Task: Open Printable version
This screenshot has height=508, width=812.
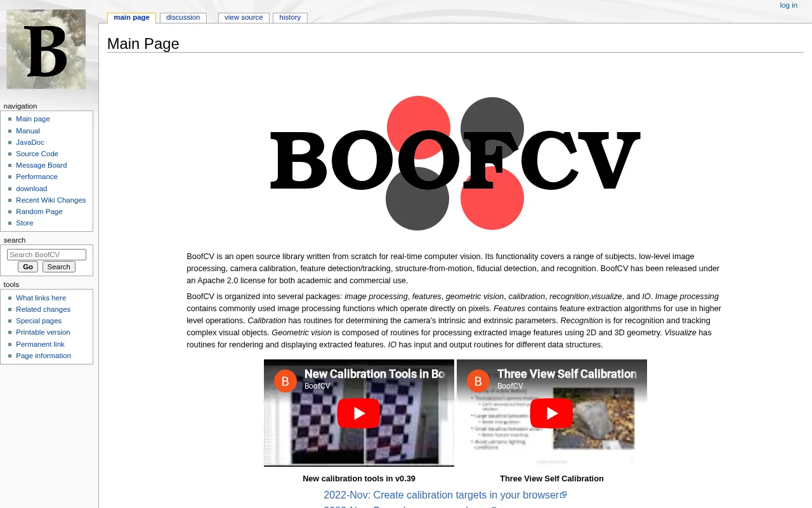Action: pyautogui.click(x=43, y=332)
